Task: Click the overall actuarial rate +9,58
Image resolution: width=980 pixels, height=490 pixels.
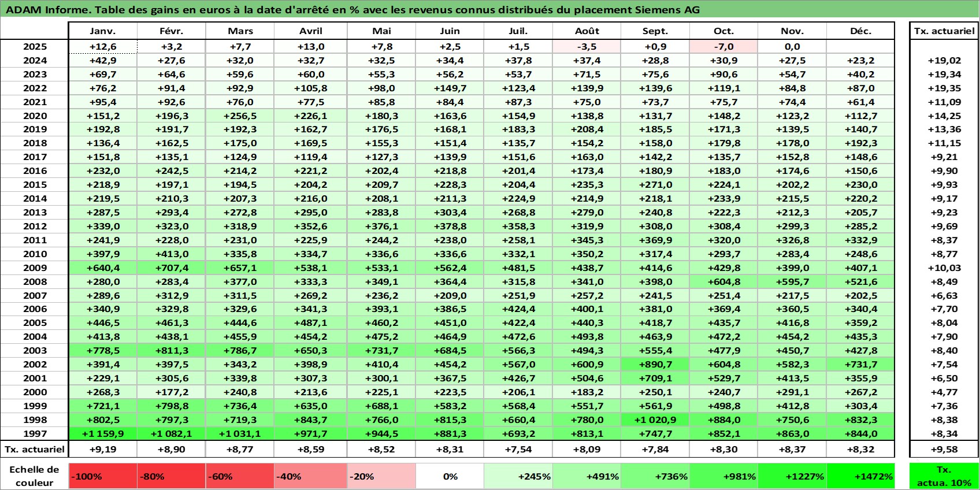Action: coord(944,449)
